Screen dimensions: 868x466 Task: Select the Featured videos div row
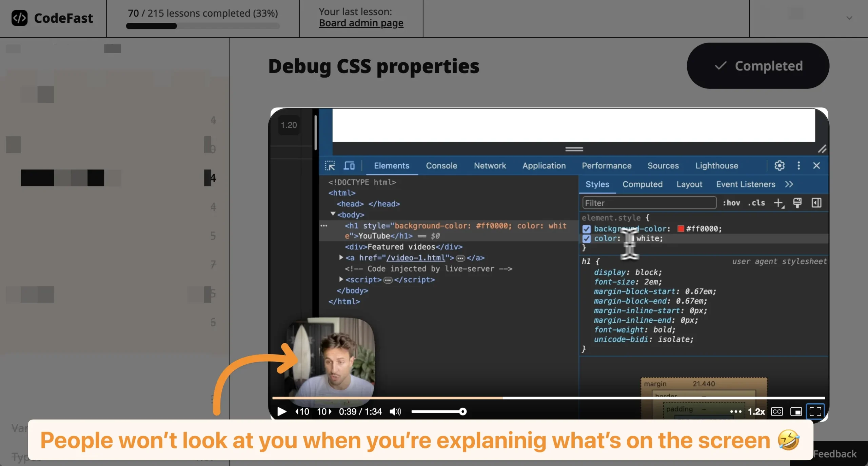pyautogui.click(x=403, y=247)
